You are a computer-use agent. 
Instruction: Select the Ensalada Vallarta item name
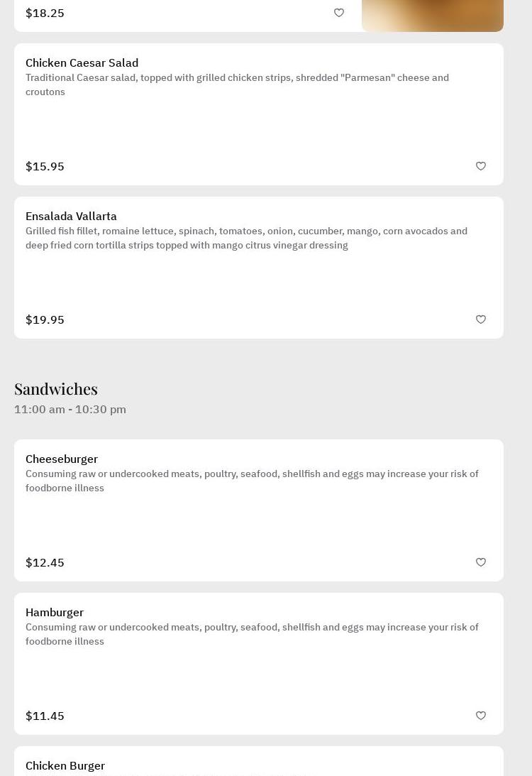coord(71,216)
